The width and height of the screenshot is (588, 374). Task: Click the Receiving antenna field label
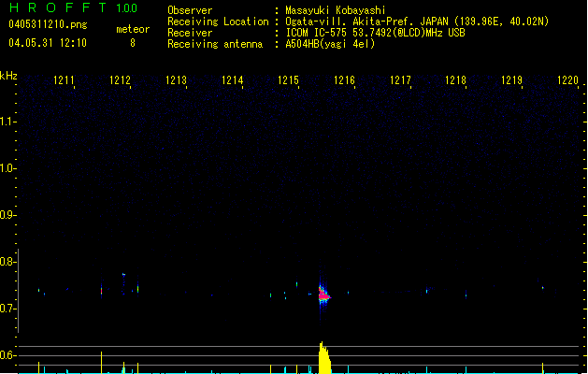215,44
